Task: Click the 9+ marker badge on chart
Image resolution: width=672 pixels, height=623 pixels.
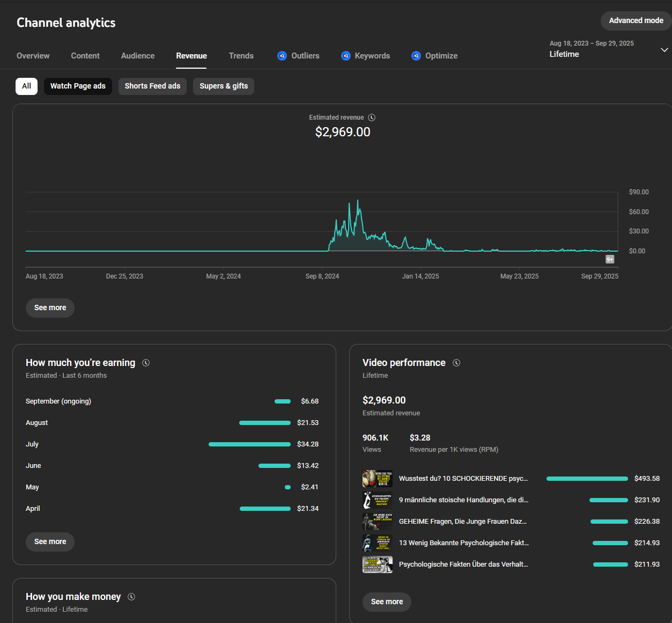Action: point(610,259)
